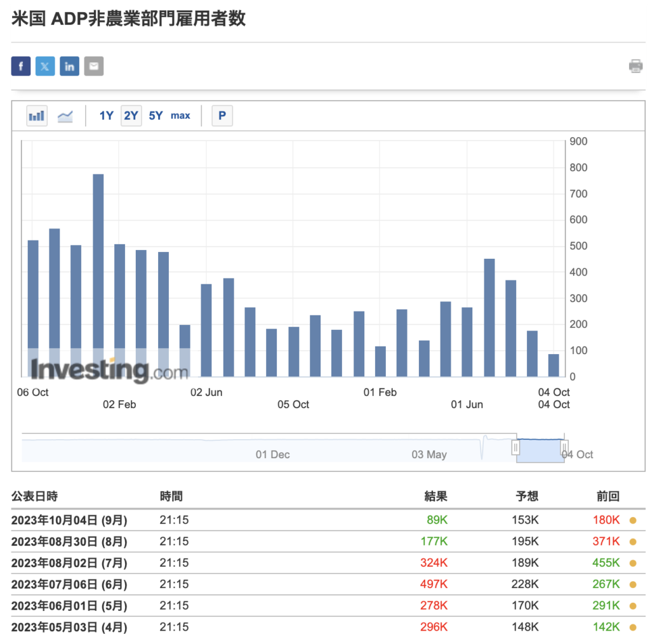
Task: Click the 142K previous value
Action: click(x=606, y=627)
